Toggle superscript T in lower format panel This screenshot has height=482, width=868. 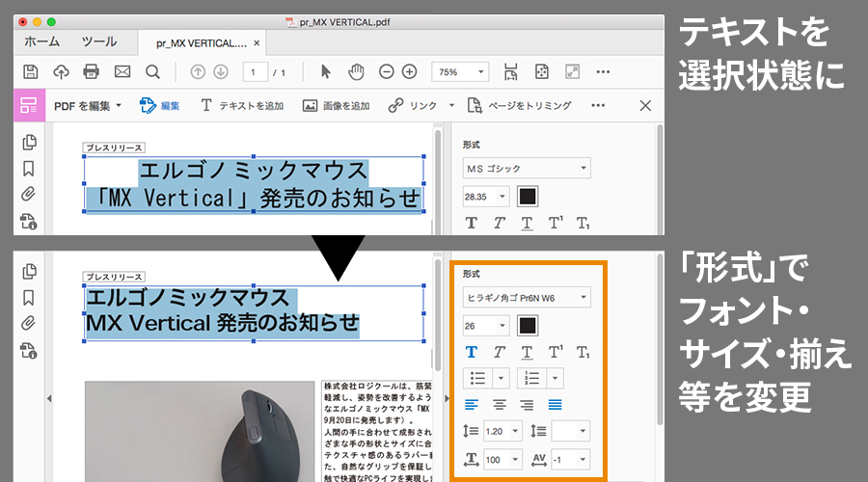556,352
